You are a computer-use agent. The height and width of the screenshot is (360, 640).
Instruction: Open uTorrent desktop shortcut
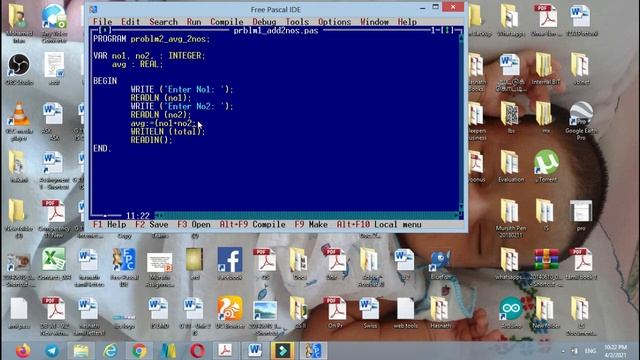tap(546, 166)
